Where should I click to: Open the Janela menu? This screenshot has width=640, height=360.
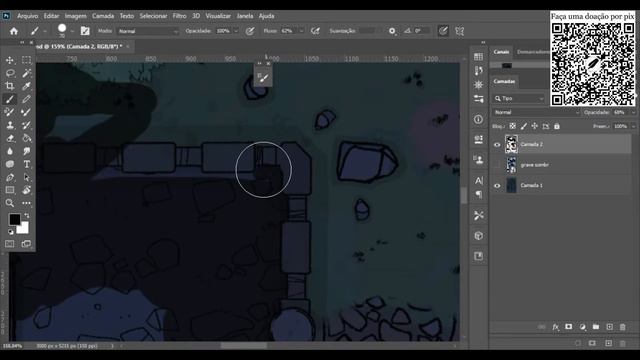pos(245,16)
